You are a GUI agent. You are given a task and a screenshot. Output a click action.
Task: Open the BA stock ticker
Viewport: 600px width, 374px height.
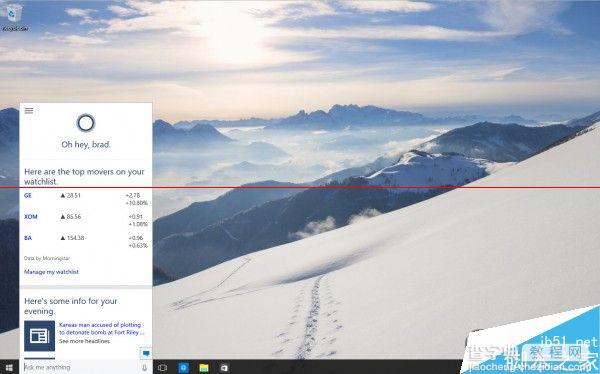[x=28, y=238]
